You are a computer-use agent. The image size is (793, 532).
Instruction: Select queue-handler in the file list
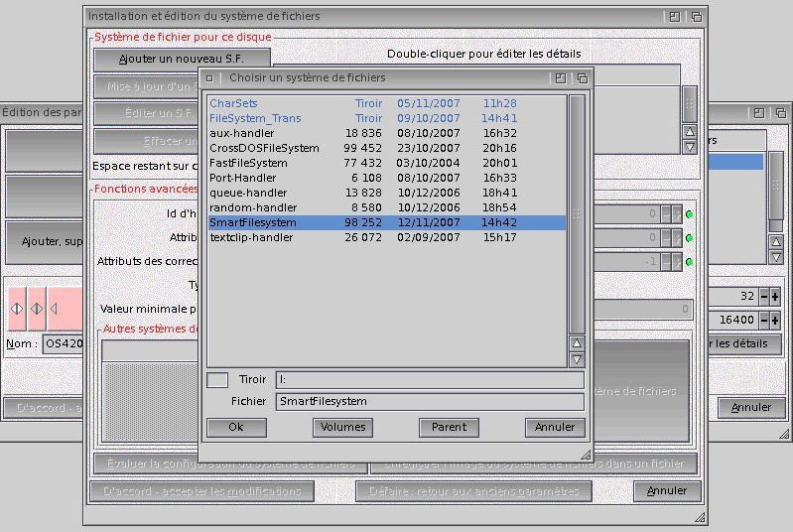point(387,193)
